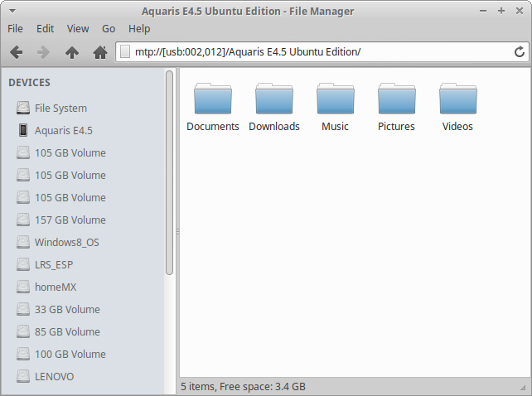Image resolution: width=532 pixels, height=396 pixels.
Task: Click the File System drive icon
Action: point(23,108)
